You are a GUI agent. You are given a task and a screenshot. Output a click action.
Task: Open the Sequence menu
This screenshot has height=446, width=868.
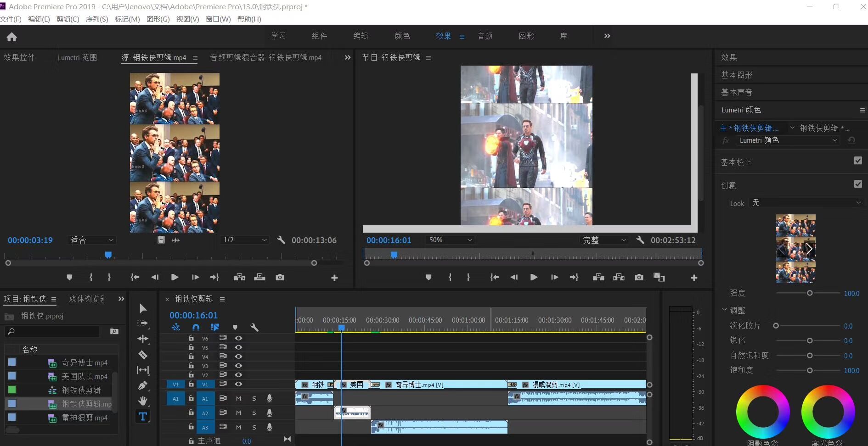97,19
